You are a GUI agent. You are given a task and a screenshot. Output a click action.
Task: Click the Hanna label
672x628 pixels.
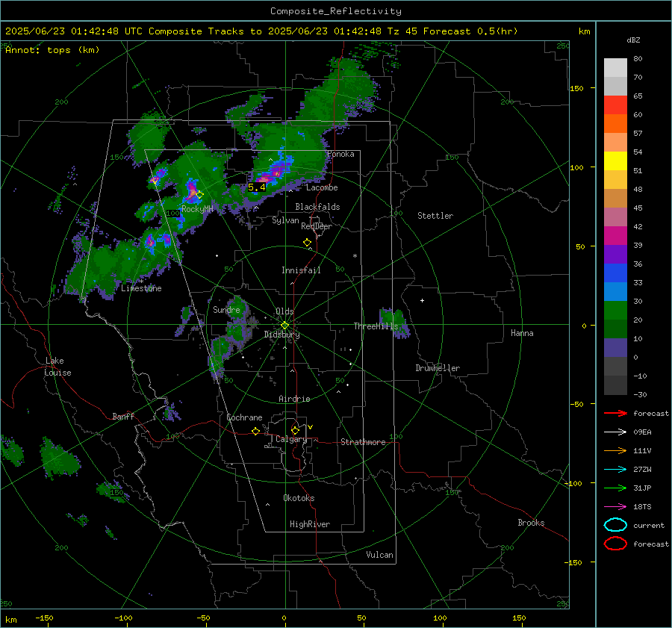point(522,333)
